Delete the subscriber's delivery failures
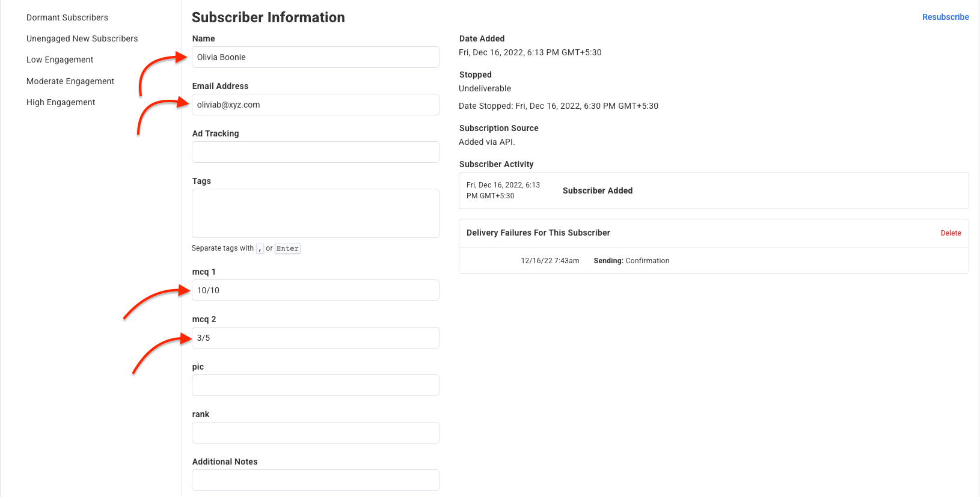Screen dimensions: 980x497 click(x=951, y=233)
